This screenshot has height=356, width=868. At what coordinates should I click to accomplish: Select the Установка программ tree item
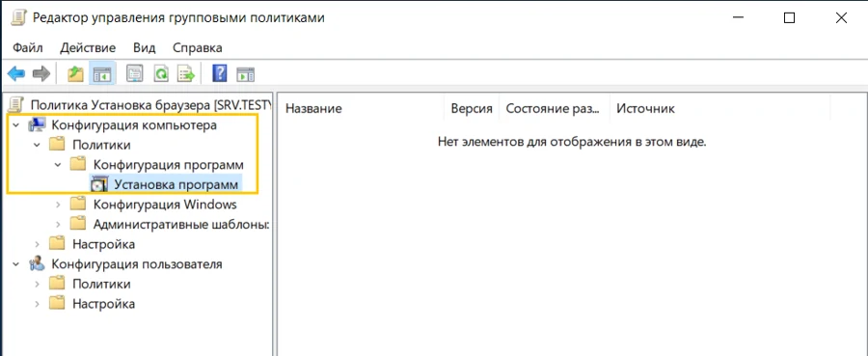tap(176, 184)
